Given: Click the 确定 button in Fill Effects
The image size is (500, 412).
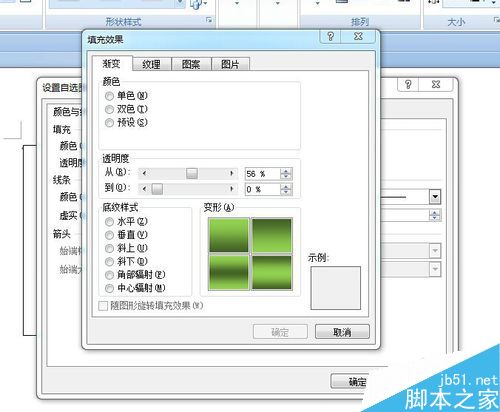Looking at the screenshot, I should coord(280,332).
